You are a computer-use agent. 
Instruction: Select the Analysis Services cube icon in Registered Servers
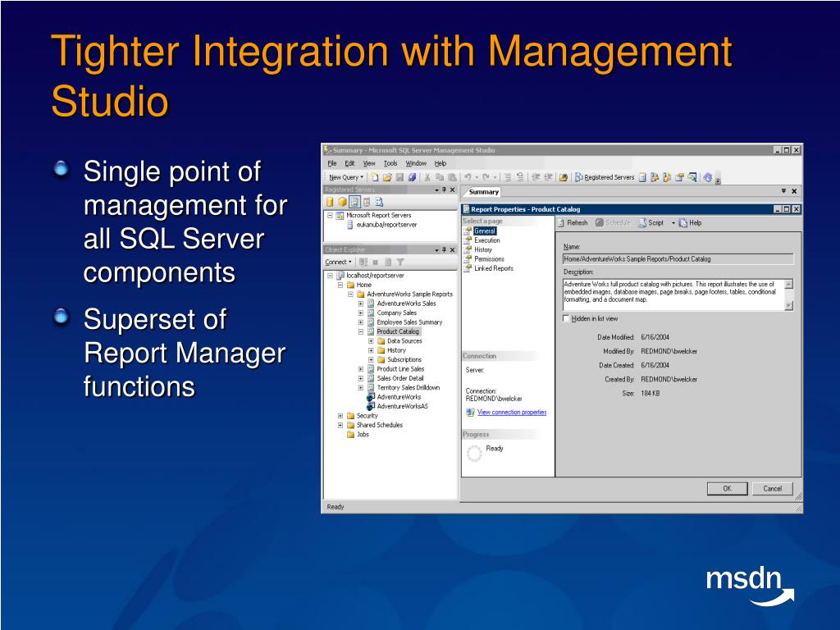(x=342, y=202)
